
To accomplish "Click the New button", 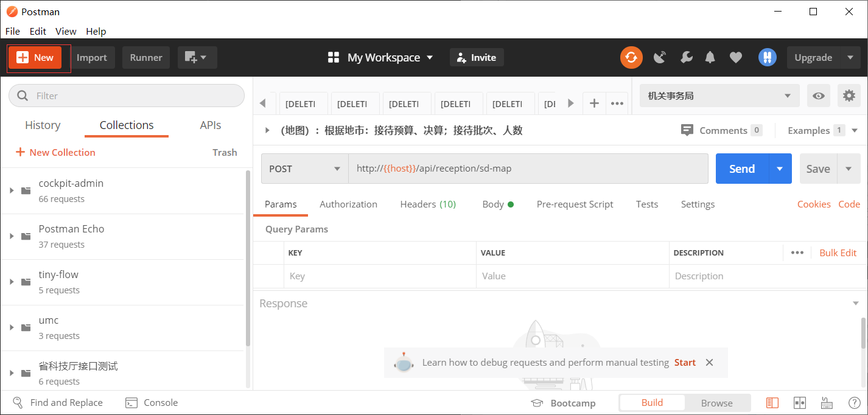I will [x=35, y=57].
